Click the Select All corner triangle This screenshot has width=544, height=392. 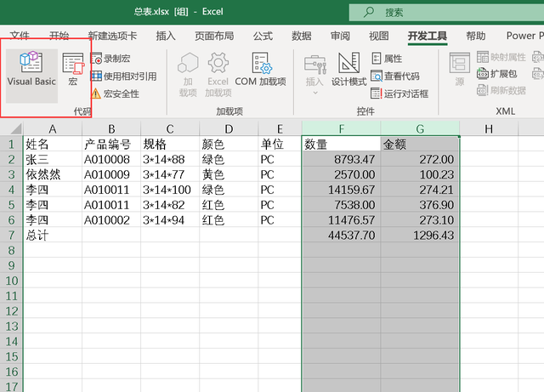[16, 128]
